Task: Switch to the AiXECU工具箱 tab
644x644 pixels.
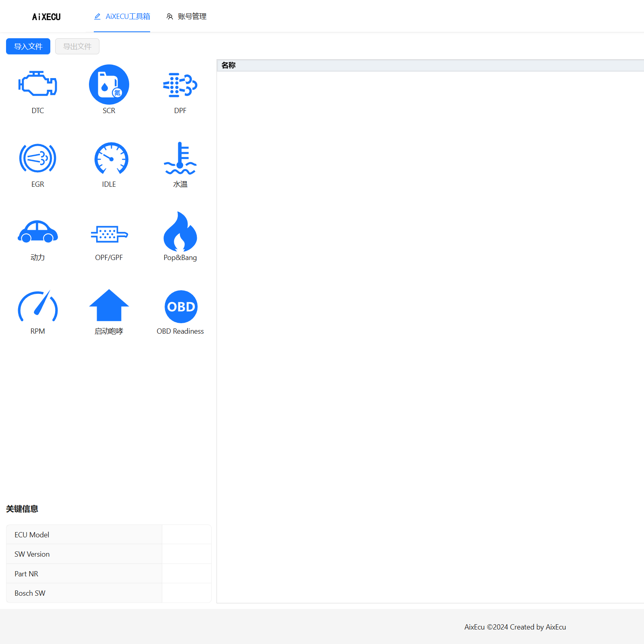Action: point(122,17)
